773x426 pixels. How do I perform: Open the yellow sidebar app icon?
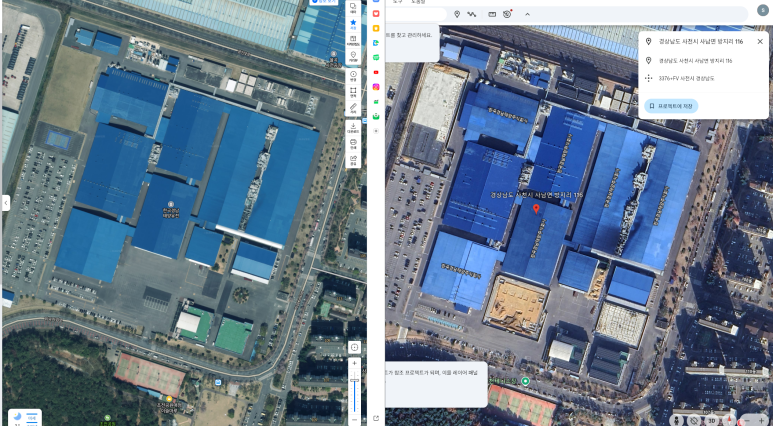(x=376, y=28)
